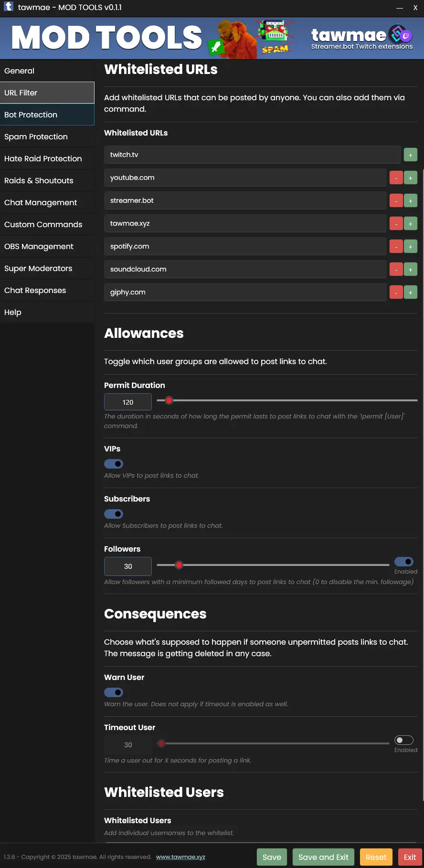Click the tawmae logo in banner
Screen dimensions: 424x868
point(361,38)
